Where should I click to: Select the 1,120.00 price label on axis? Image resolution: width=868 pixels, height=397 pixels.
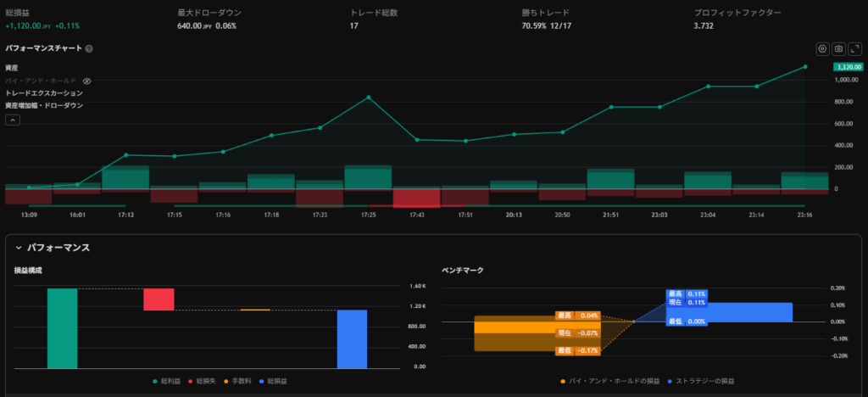pos(848,67)
